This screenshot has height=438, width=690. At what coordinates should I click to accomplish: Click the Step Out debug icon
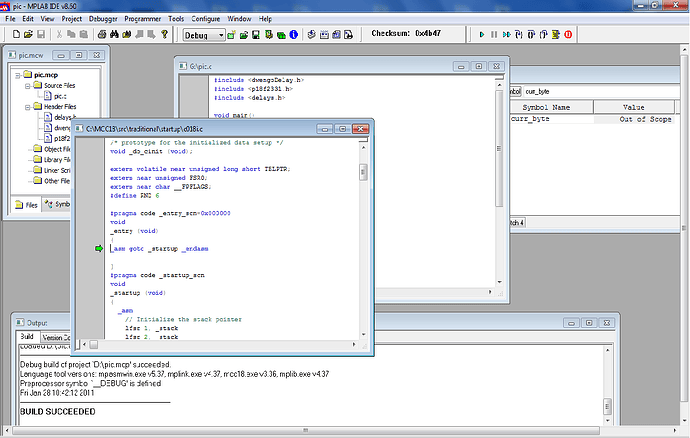coord(543,34)
